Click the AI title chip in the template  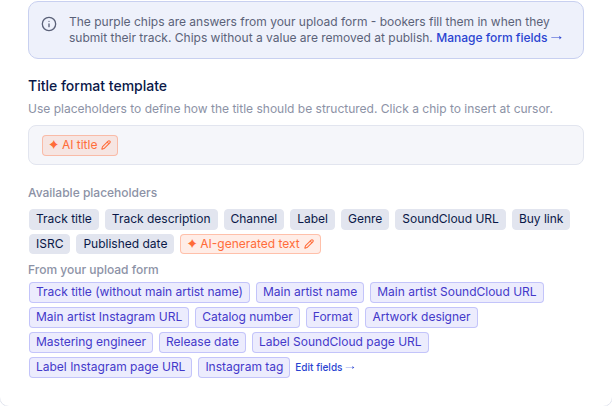tap(80, 145)
